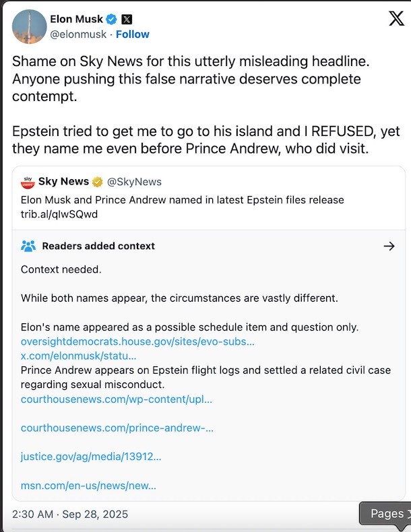Viewport: 411px width, 532px height.
Task: Open the oversightdemocrats.house.gov link
Action: 137,341
